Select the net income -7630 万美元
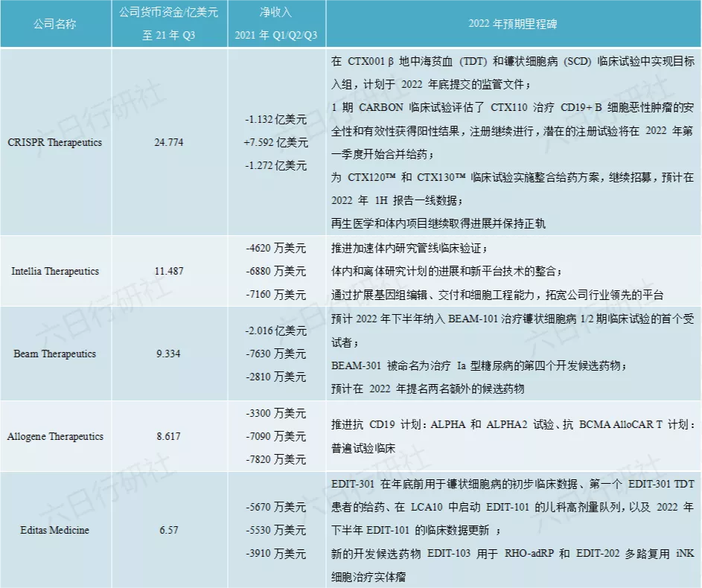This screenshot has height=588, width=702. 275,354
